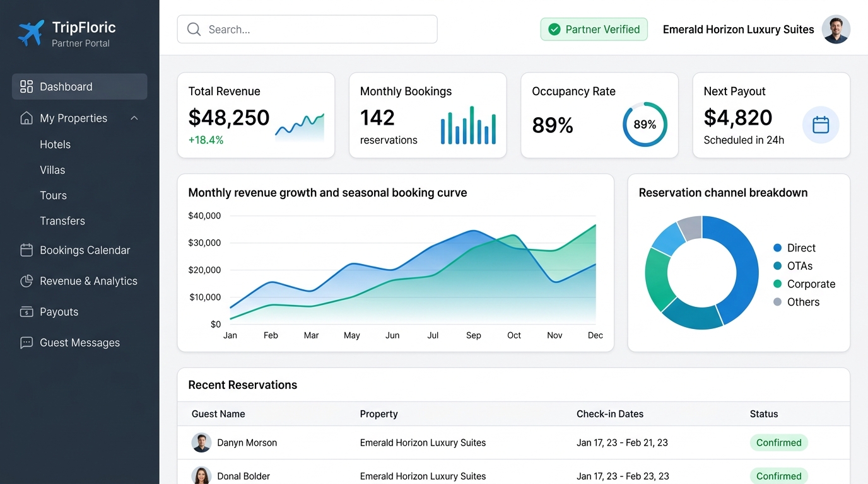The image size is (868, 484).
Task: Focus the Search input field
Action: click(x=307, y=29)
